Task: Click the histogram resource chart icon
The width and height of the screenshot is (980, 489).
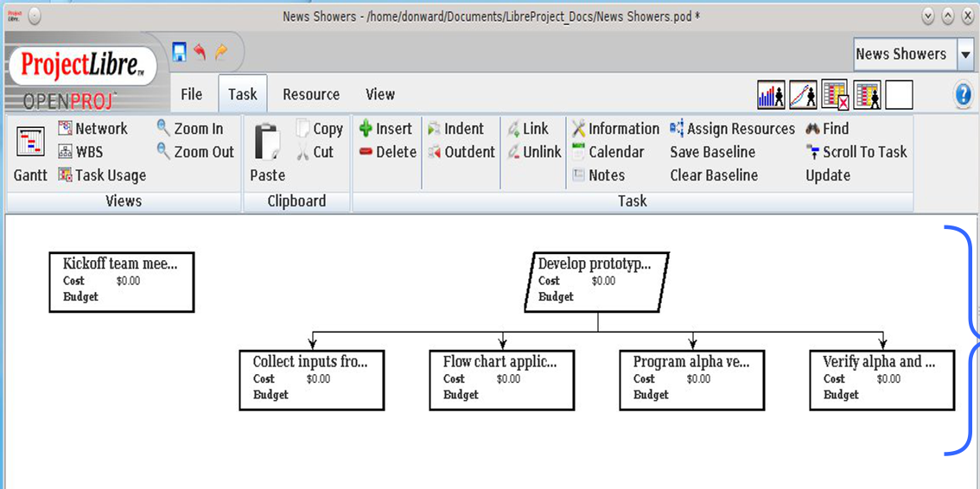Action: pos(771,95)
